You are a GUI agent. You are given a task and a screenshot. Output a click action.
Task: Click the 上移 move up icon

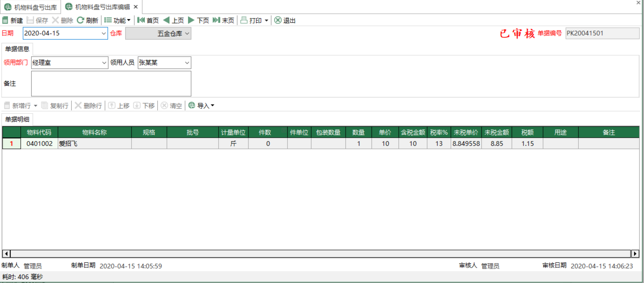pos(112,106)
